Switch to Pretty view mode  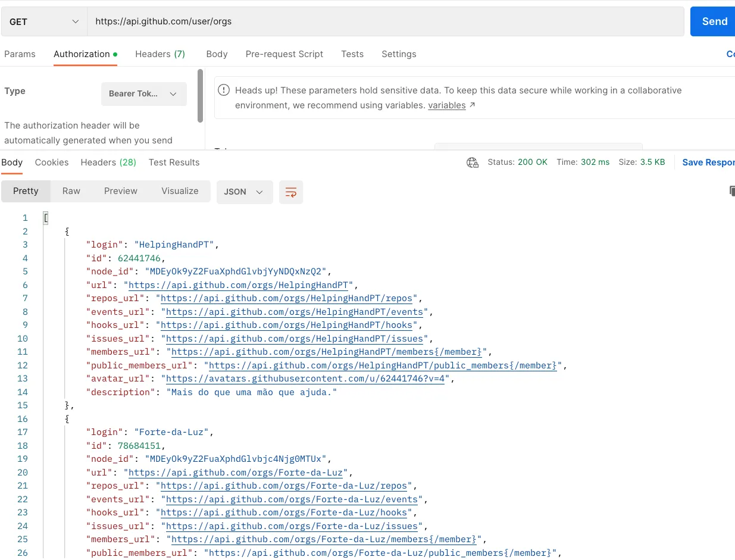(x=26, y=191)
